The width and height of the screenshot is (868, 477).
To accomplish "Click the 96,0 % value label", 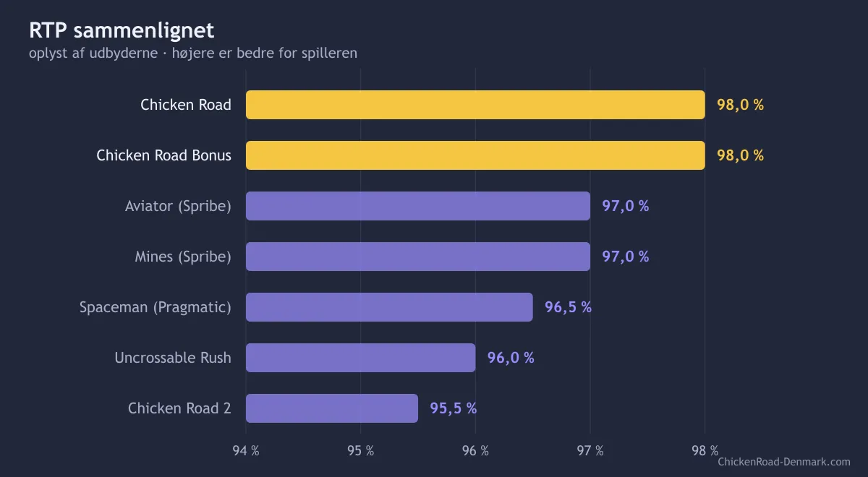I will pyautogui.click(x=511, y=358).
